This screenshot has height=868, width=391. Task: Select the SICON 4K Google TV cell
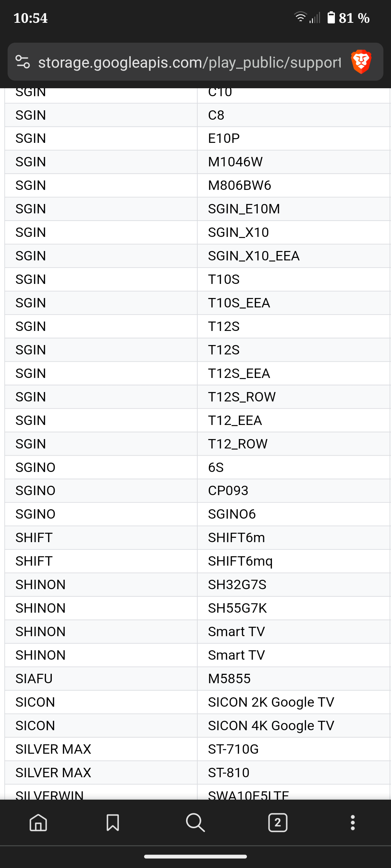pos(271,726)
